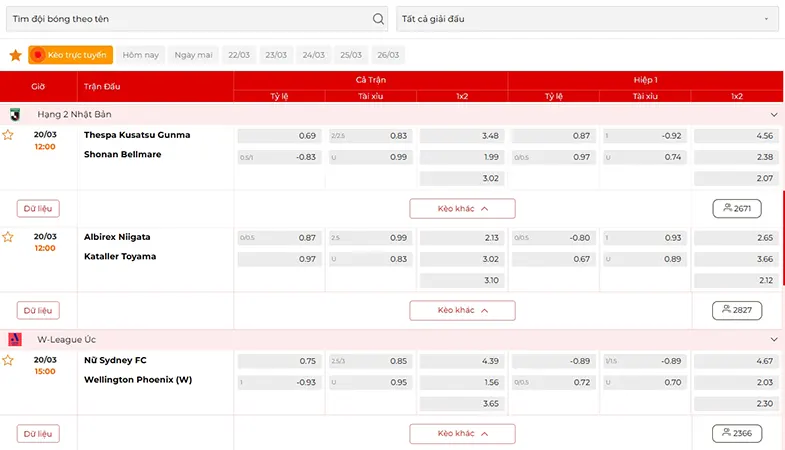Collapse the Hạng 2 Nhật Bản section chevron

774,115
